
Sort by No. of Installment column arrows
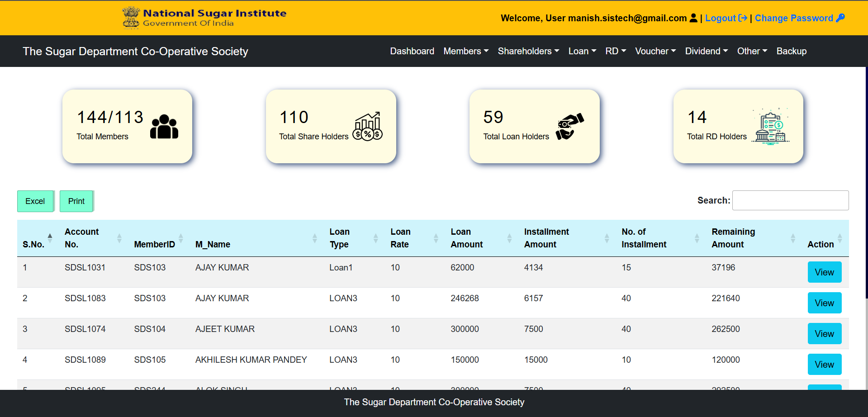coord(697,238)
